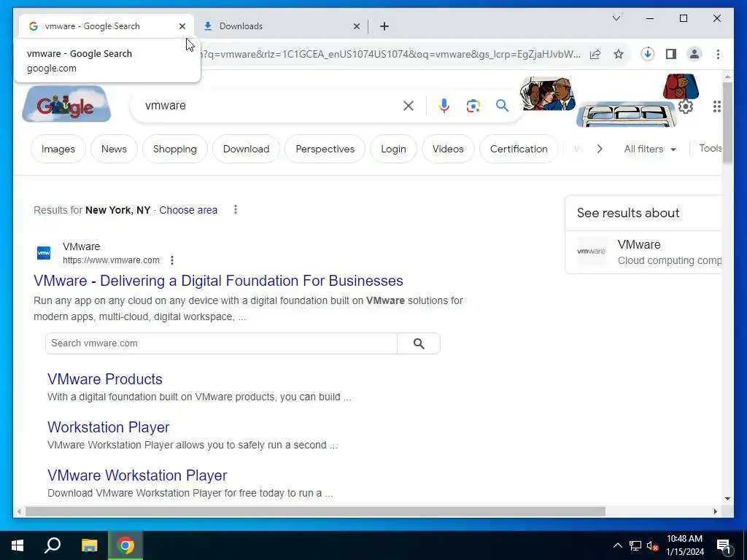
Task: Open VMware Delivering a Digital Foundation result
Action: tap(218, 281)
